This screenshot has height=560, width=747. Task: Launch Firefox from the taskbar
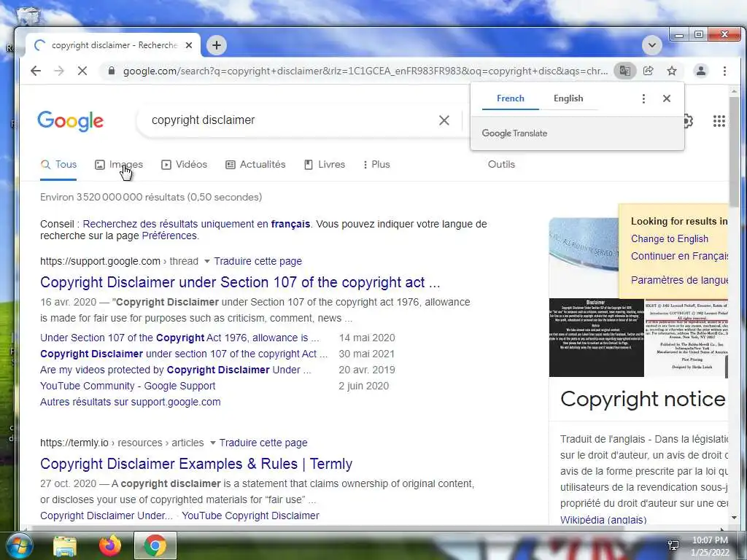click(110, 545)
